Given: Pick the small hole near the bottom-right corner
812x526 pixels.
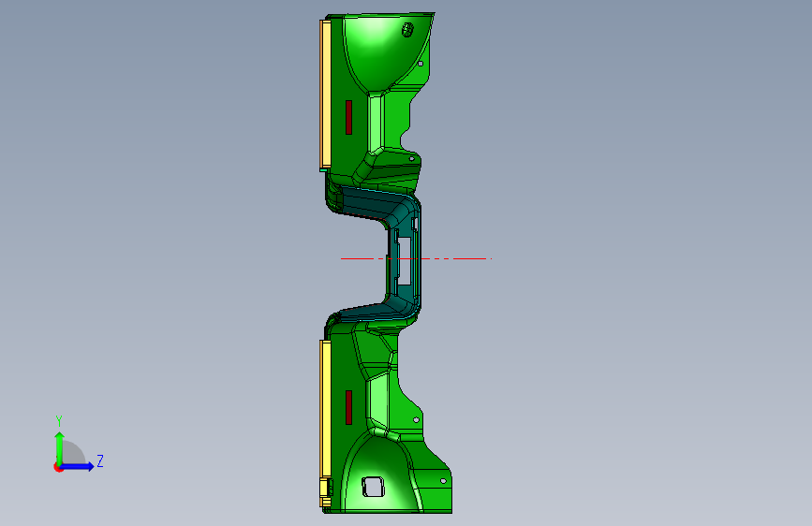Looking at the screenshot, I should coord(443,481).
